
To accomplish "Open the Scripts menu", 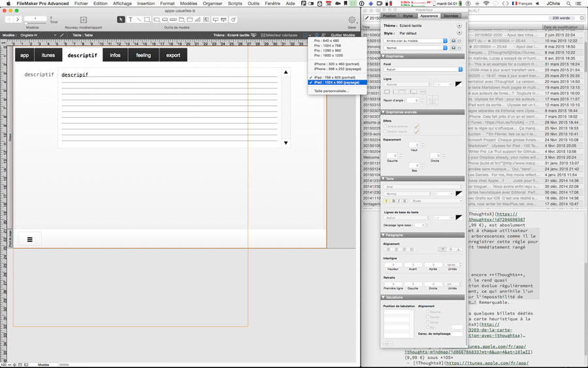I will (x=235, y=3).
